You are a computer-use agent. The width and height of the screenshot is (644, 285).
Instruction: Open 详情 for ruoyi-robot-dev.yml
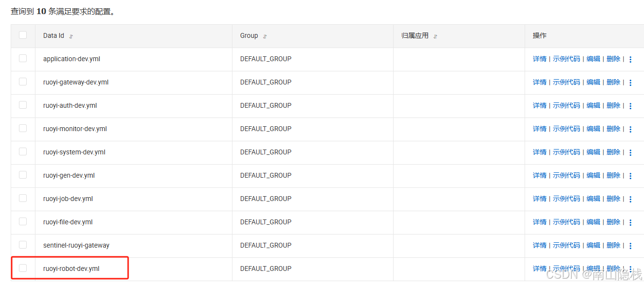(540, 268)
